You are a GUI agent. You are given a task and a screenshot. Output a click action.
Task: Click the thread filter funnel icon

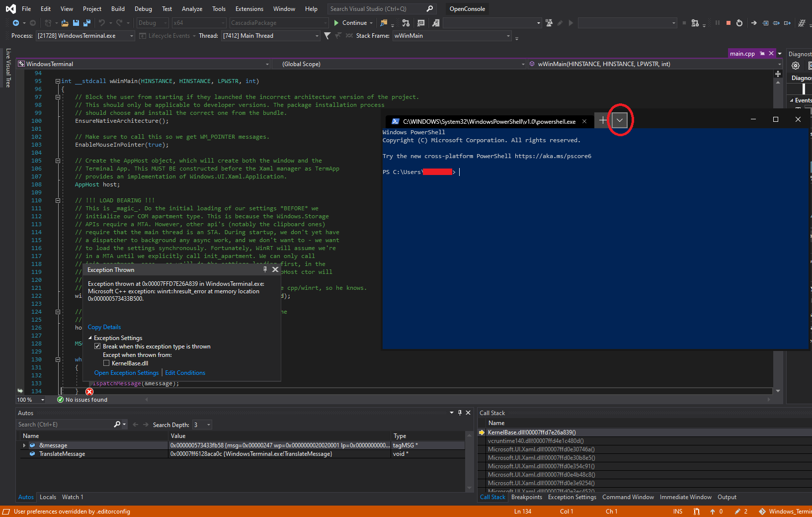click(326, 35)
